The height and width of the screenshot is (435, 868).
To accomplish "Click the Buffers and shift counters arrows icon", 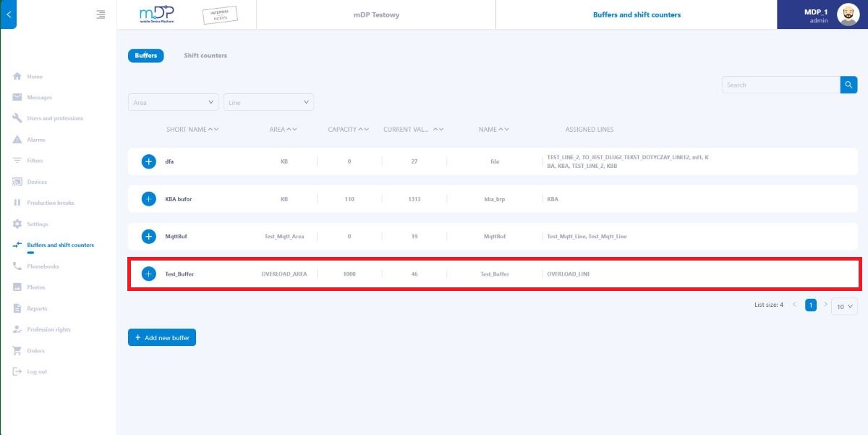I will click(17, 245).
